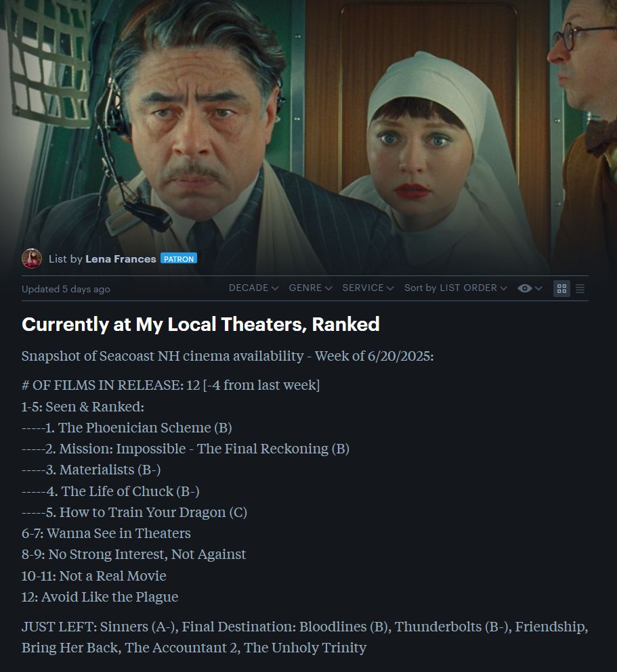Click the Phoenician Scheme backdrop image
The height and width of the screenshot is (672, 617).
(308, 129)
